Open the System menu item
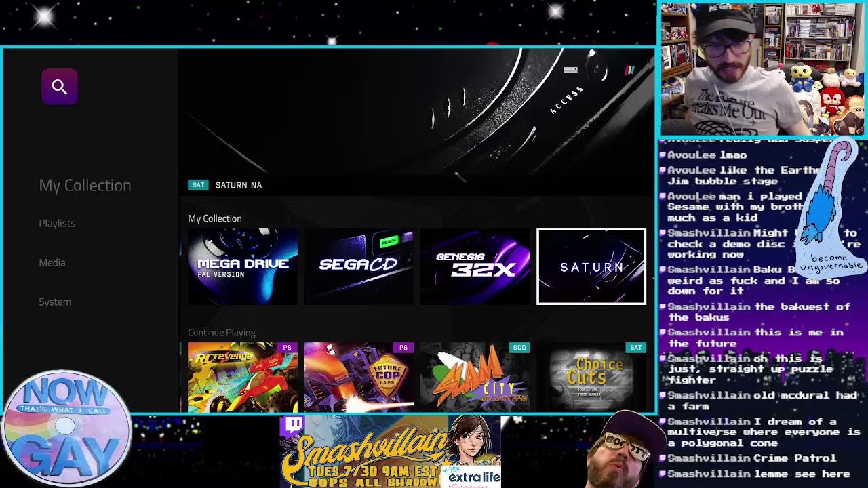This screenshot has width=868, height=488. click(x=55, y=302)
